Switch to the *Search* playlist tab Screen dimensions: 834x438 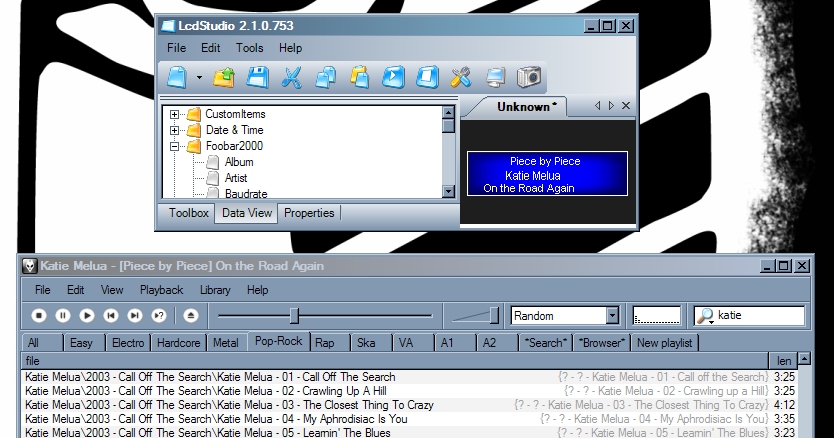(546, 343)
